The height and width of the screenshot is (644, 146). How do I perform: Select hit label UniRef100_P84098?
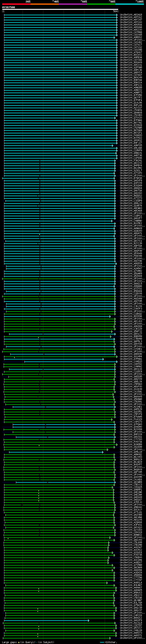[x=131, y=256]
